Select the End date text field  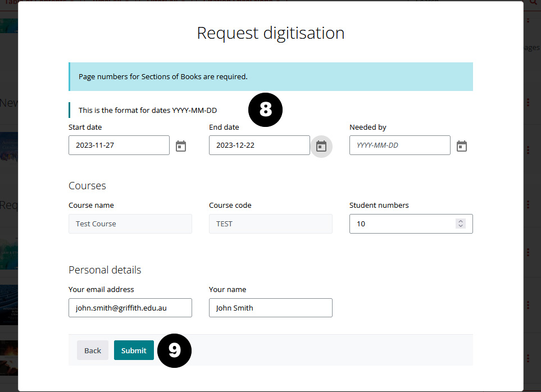(x=259, y=145)
